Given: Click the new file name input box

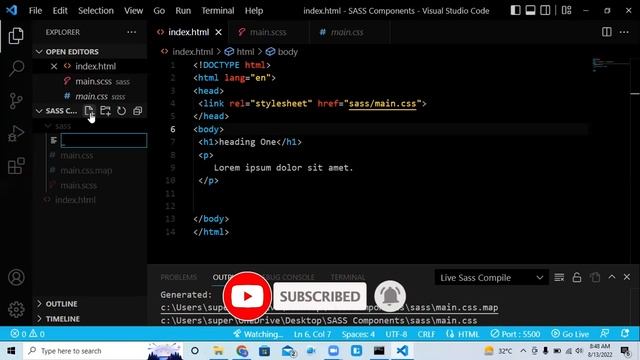Looking at the screenshot, I should (x=104, y=140).
